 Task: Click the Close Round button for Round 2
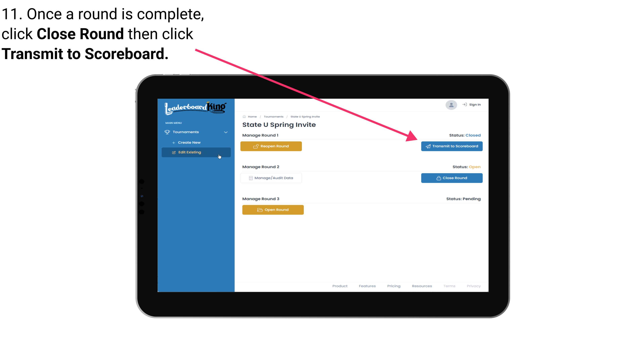(x=451, y=178)
